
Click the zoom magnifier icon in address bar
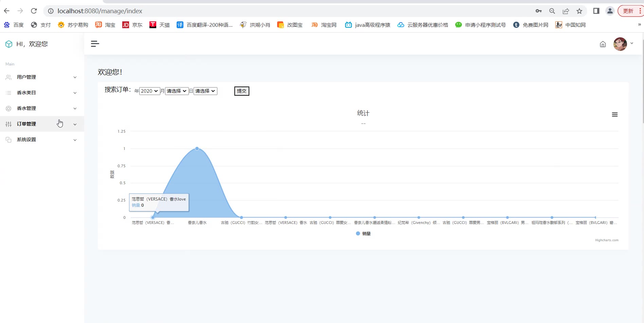click(552, 11)
